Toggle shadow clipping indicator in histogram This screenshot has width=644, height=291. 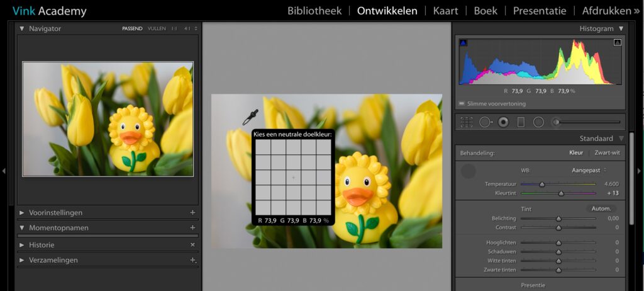pyautogui.click(x=464, y=42)
